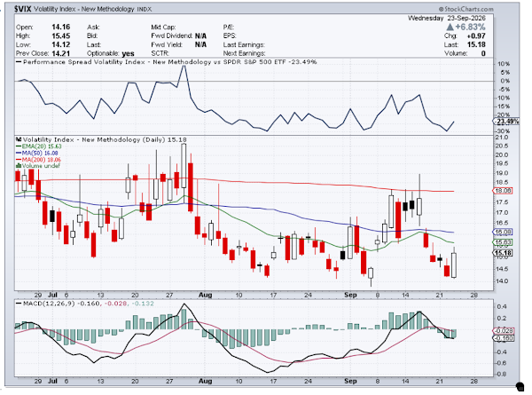Click the green EMA(20) line marker in the legend

[19, 146]
